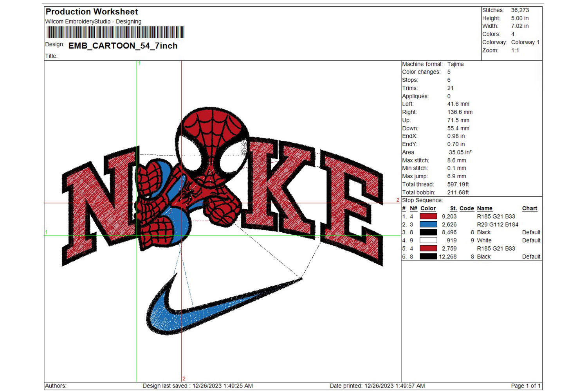This screenshot has width=588, height=391.
Task: Click the Stitches count 36,273
Action: (520, 10)
